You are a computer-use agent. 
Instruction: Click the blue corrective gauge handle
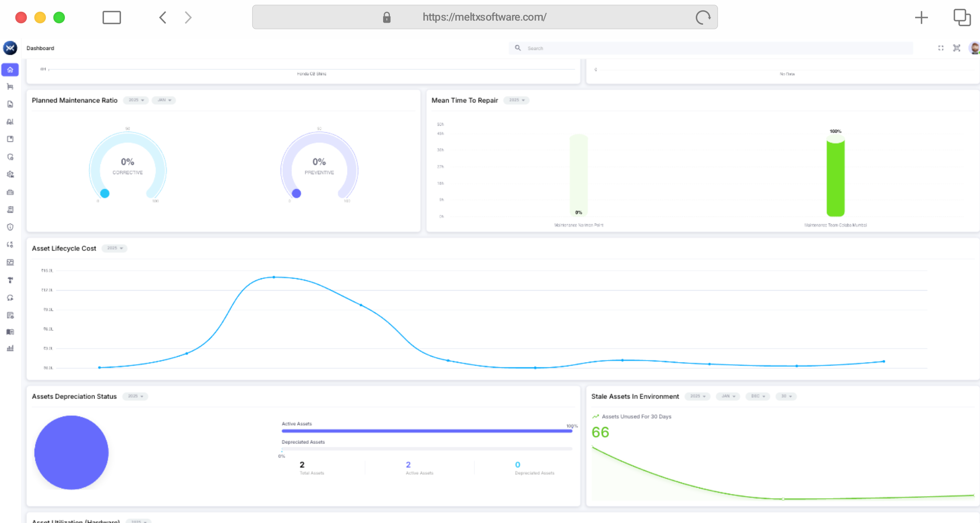[105, 194]
